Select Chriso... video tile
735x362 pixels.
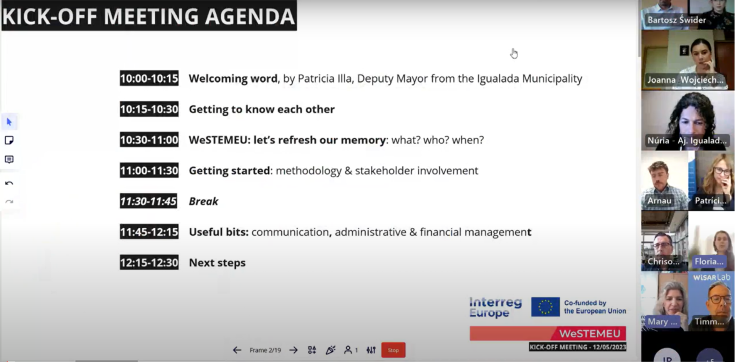pyautogui.click(x=664, y=241)
